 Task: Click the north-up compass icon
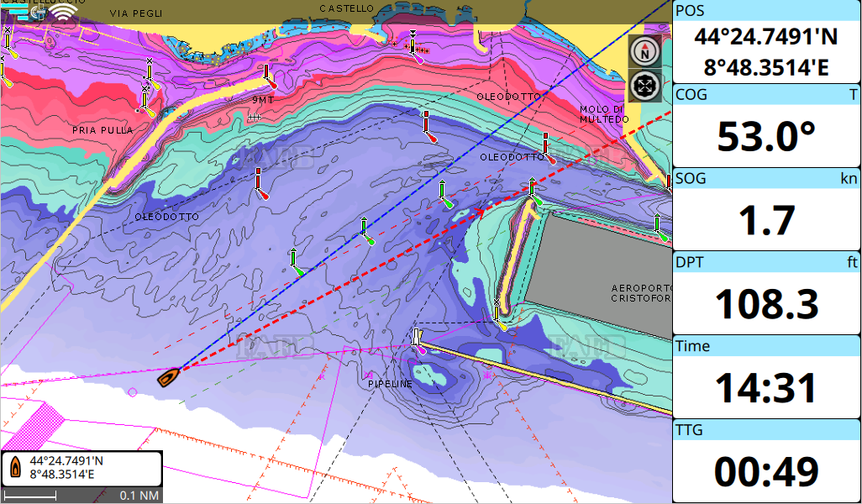(645, 52)
